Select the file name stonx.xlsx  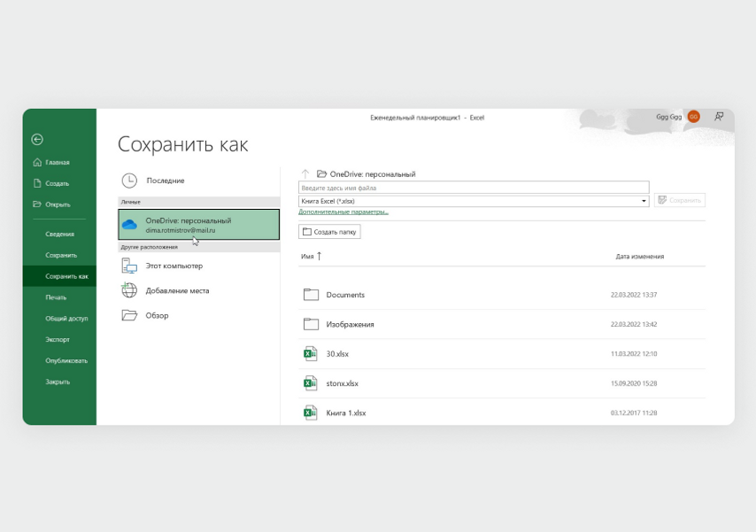point(343,383)
